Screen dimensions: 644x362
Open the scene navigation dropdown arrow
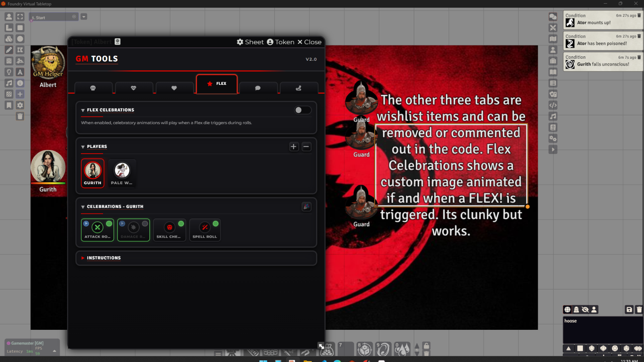click(84, 17)
